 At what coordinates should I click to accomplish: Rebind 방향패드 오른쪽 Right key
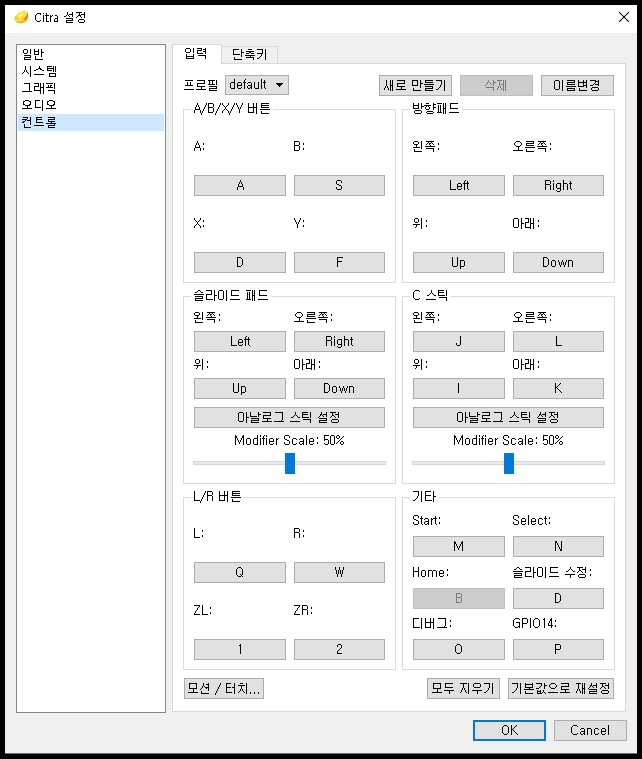[x=558, y=185]
